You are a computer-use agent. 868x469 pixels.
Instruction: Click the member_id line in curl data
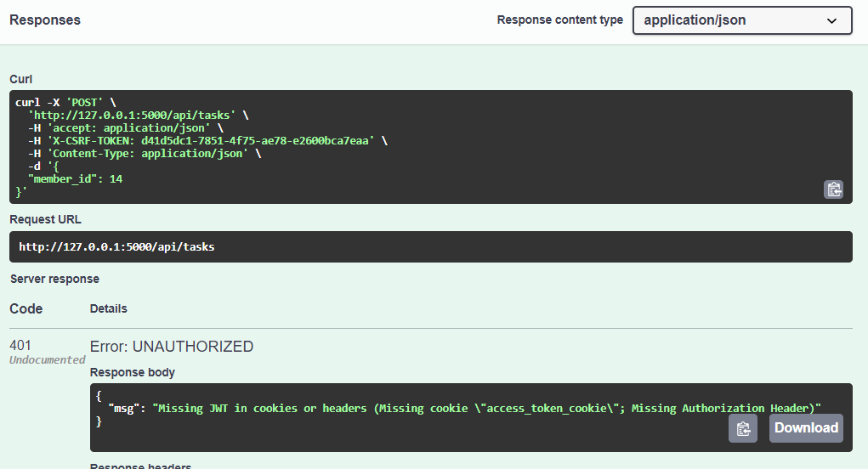[x=75, y=179]
